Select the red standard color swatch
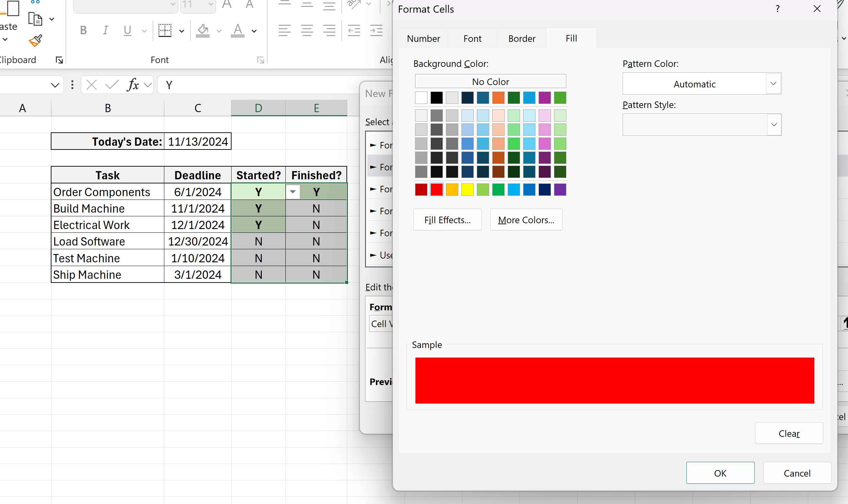The width and height of the screenshot is (848, 504). [x=436, y=189]
